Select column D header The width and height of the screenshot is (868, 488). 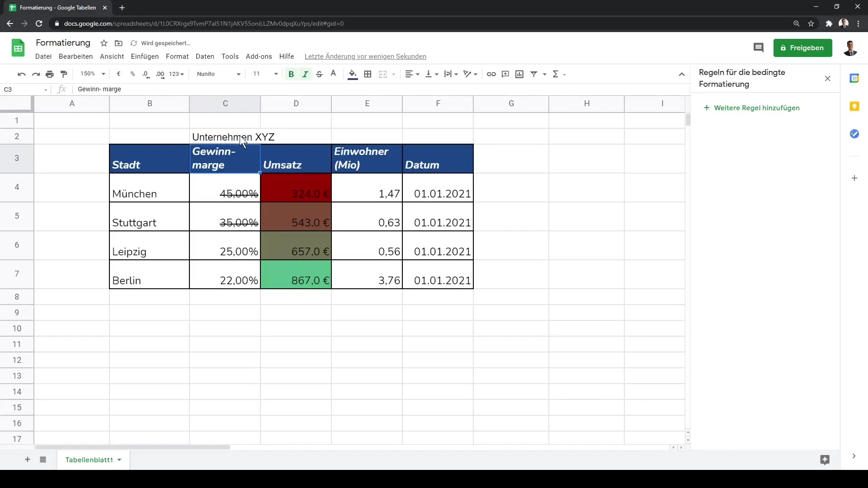(296, 103)
